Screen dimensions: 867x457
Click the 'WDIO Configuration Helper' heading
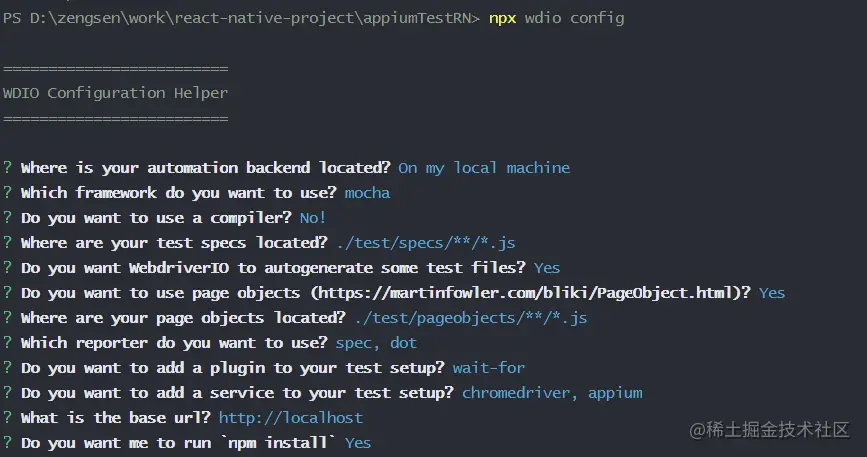click(x=115, y=93)
